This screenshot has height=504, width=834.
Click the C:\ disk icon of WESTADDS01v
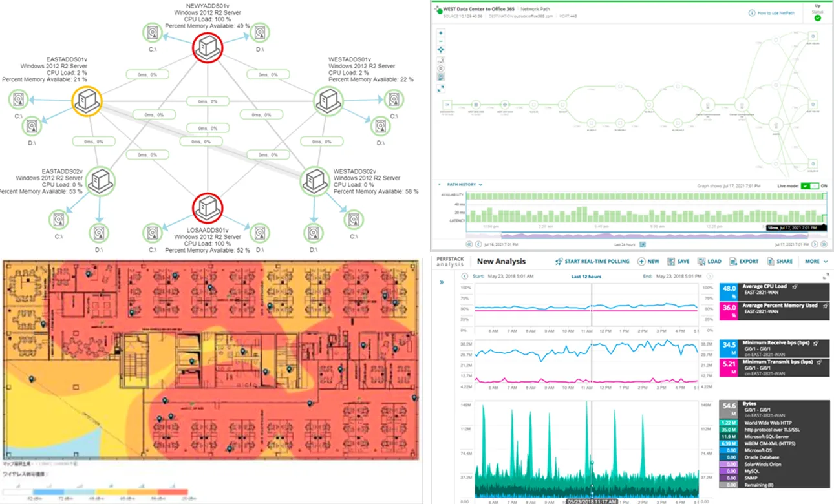pos(393,100)
